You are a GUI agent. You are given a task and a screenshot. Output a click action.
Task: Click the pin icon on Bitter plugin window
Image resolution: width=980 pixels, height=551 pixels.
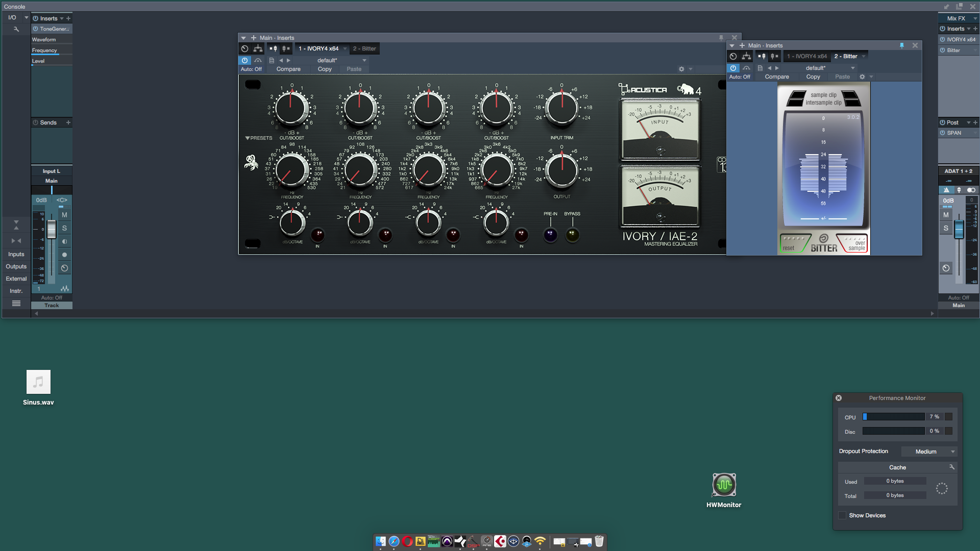[901, 45]
